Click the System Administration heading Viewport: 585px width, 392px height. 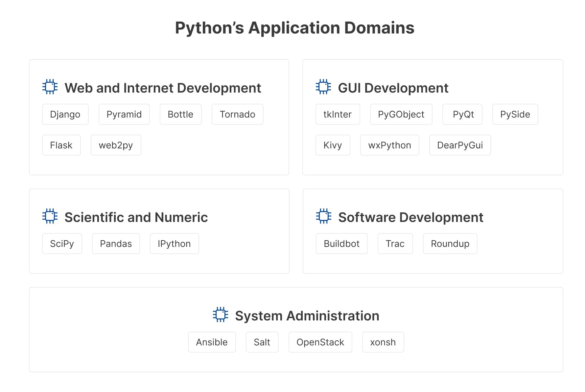tap(307, 316)
